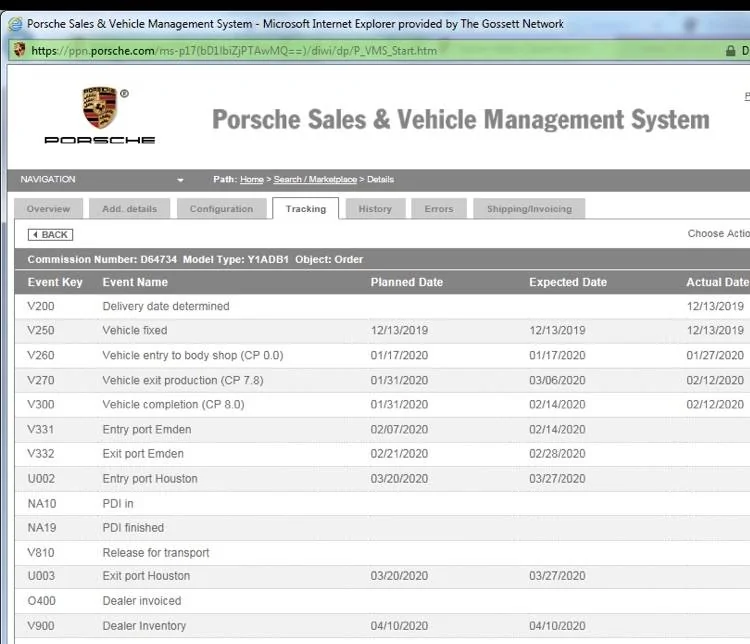
Task: Select the 'Delivery date determined' event name
Action: (166, 306)
